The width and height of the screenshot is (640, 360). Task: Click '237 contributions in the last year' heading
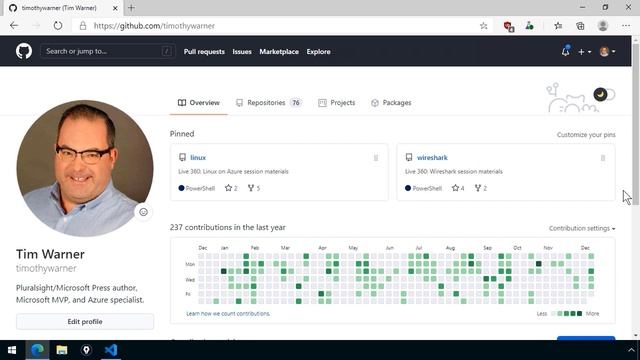click(228, 227)
